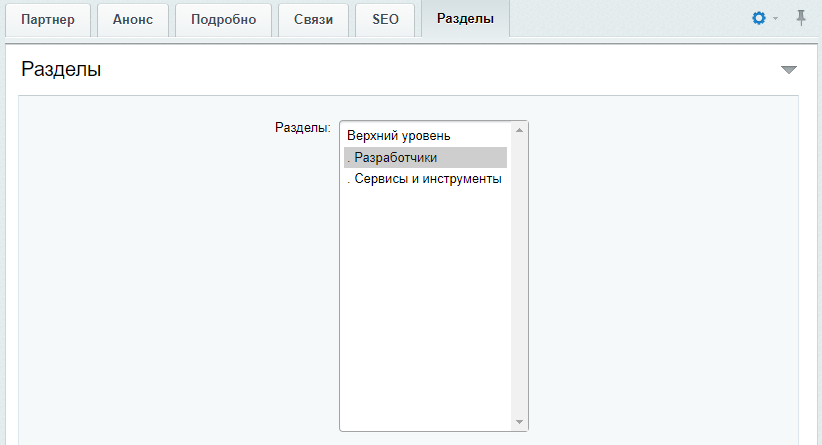Open the gear settings icon
Viewport: 822px width, 445px height.
[x=759, y=18]
